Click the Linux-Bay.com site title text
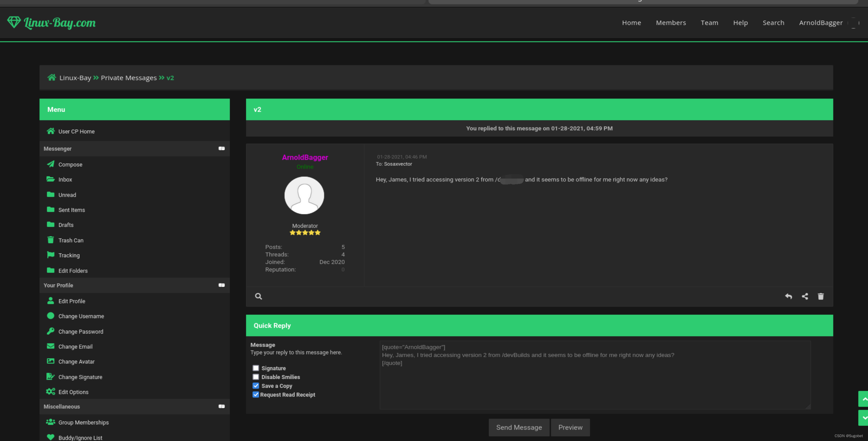This screenshot has width=868, height=441. pyautogui.click(x=60, y=23)
